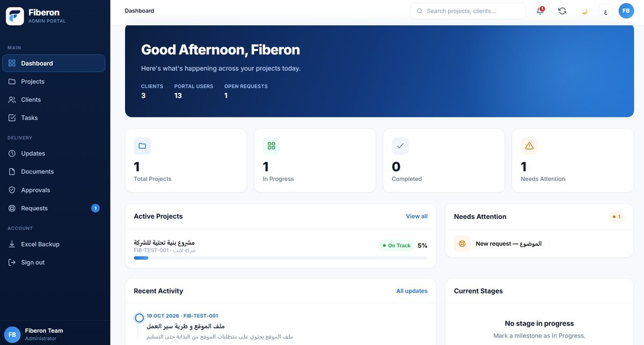Open Projects in the sidebar

[54, 82]
